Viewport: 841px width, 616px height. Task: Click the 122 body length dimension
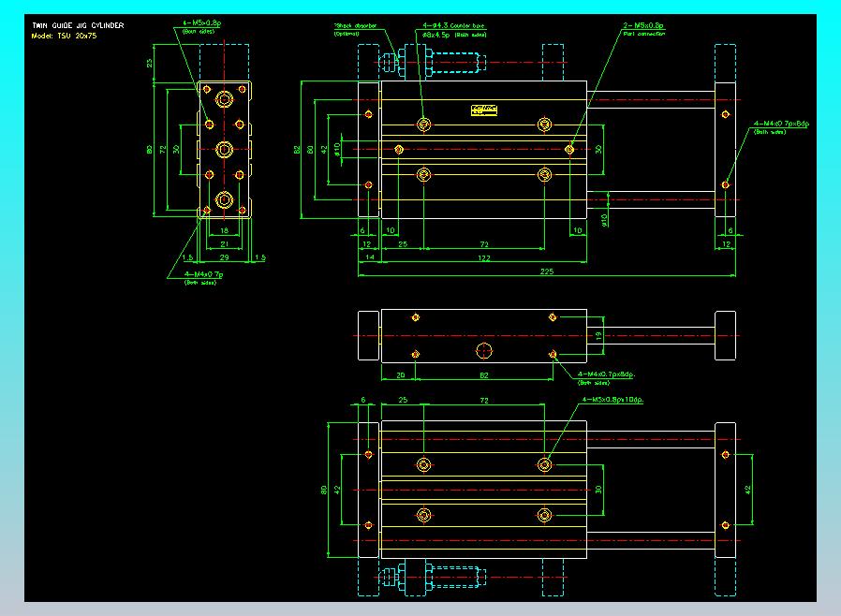coord(482,257)
